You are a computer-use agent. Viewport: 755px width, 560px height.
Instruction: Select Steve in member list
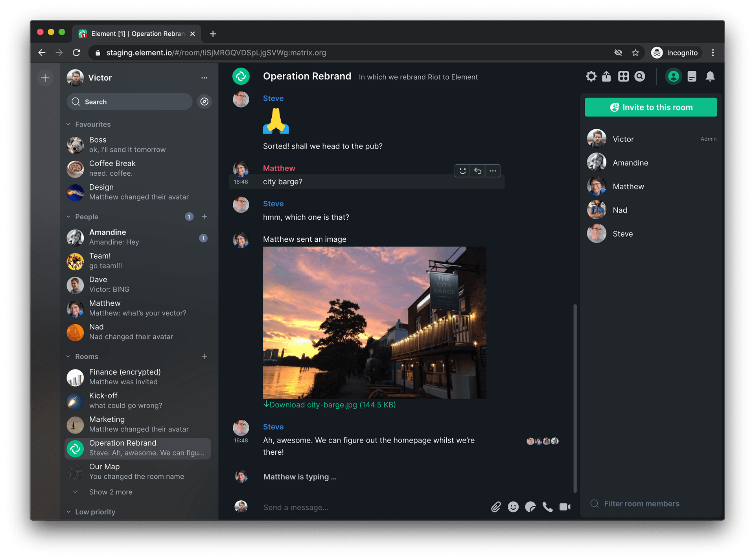651,233
